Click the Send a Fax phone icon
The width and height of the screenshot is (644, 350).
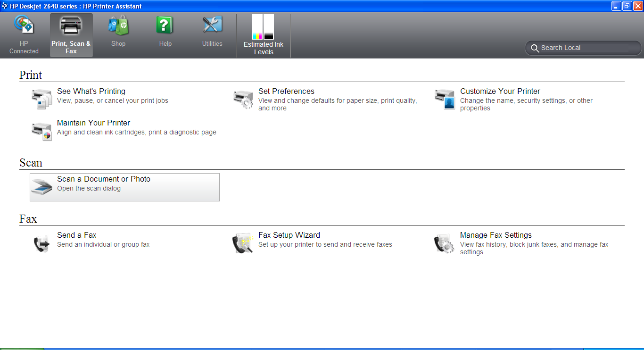click(41, 243)
